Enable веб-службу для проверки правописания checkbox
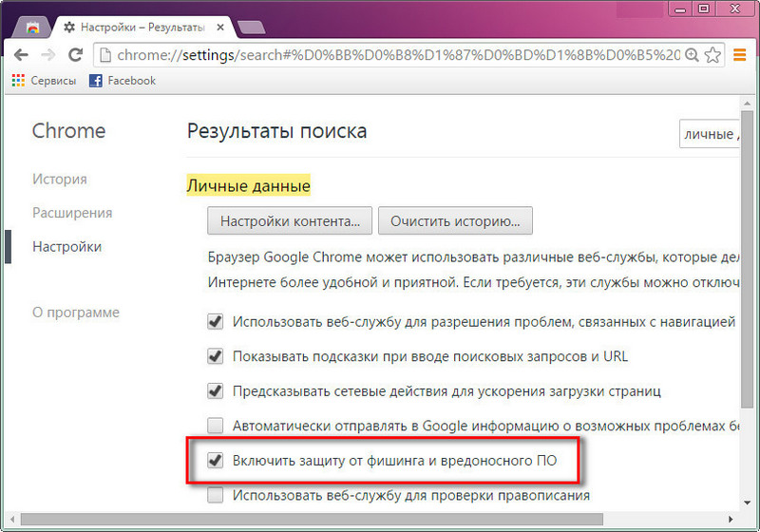 point(216,495)
